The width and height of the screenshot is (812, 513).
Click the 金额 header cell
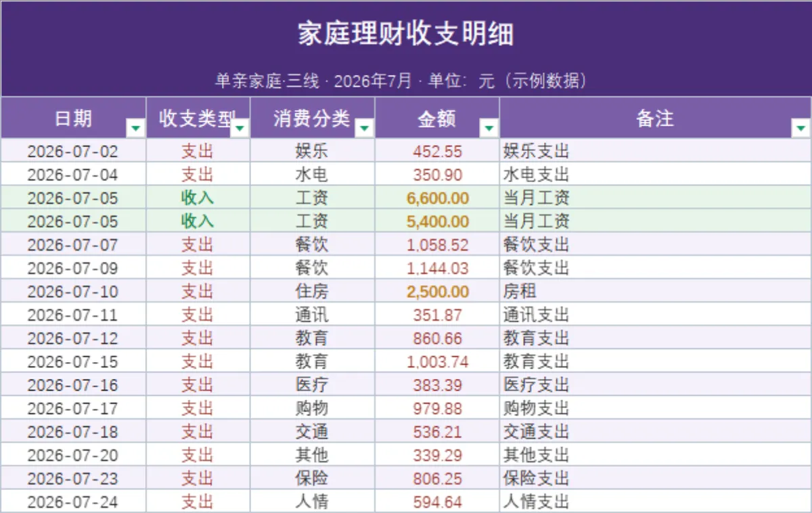tap(437, 118)
